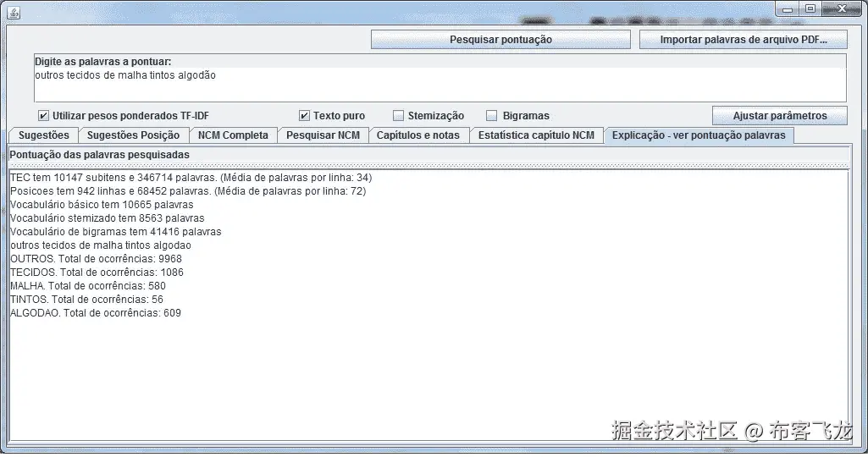Image resolution: width=868 pixels, height=457 pixels.
Task: Select Explicação - ver pontuação palavras tab
Action: coord(699,135)
